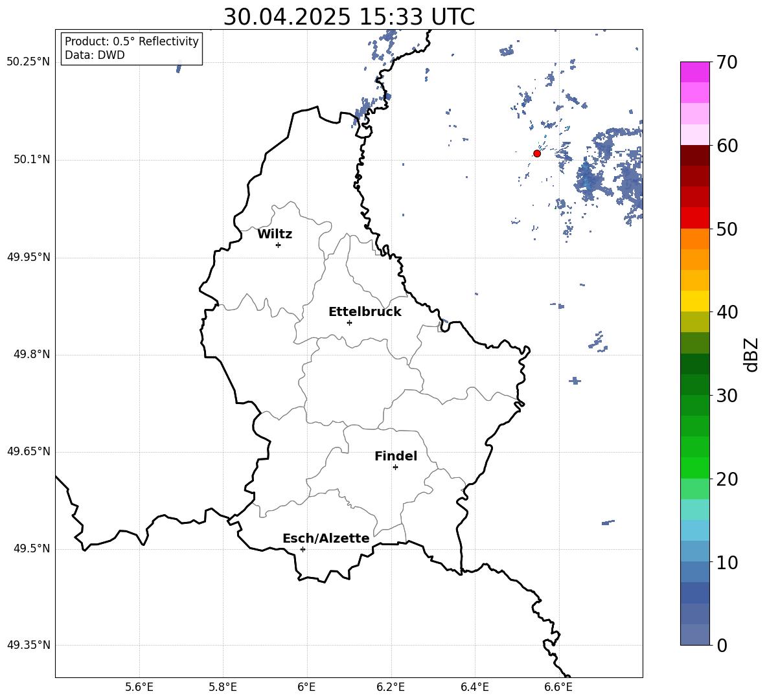767x700 pixels.
Task: Click the title text 30.04.2025 15:33 UTC
Action: pyautogui.click(x=349, y=17)
